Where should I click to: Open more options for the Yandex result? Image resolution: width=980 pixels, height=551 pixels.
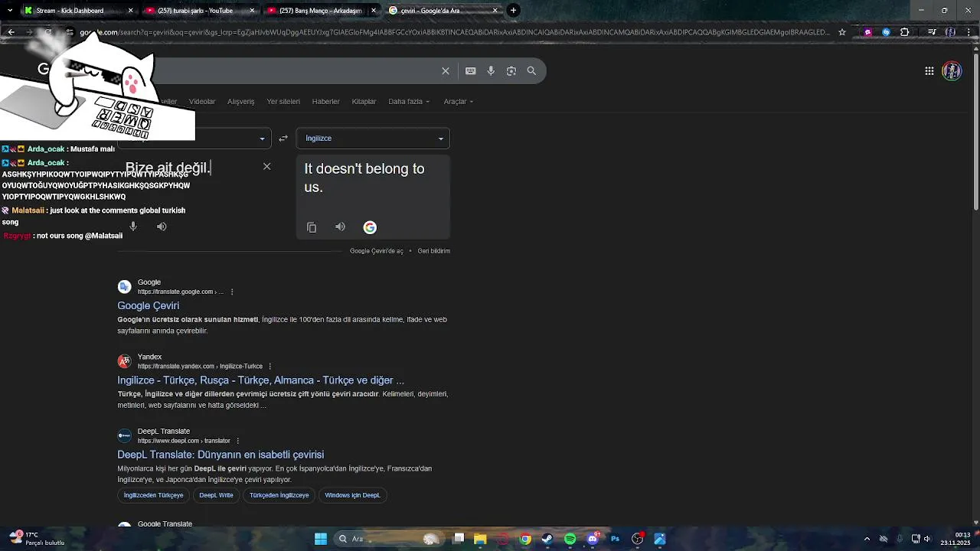[x=269, y=367]
